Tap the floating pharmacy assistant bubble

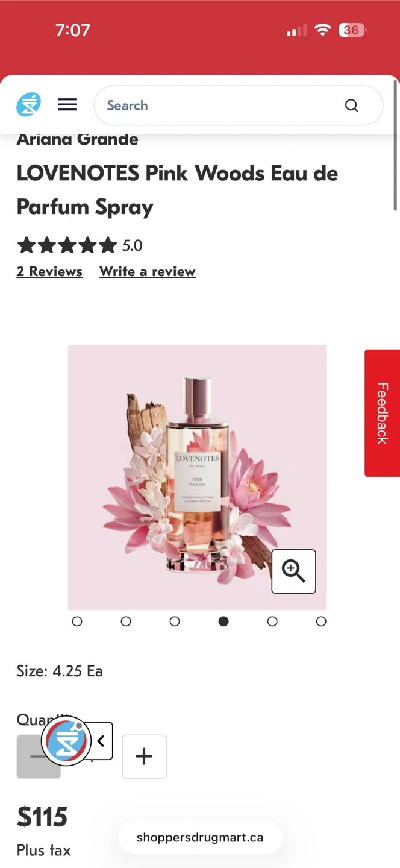pyautogui.click(x=66, y=741)
